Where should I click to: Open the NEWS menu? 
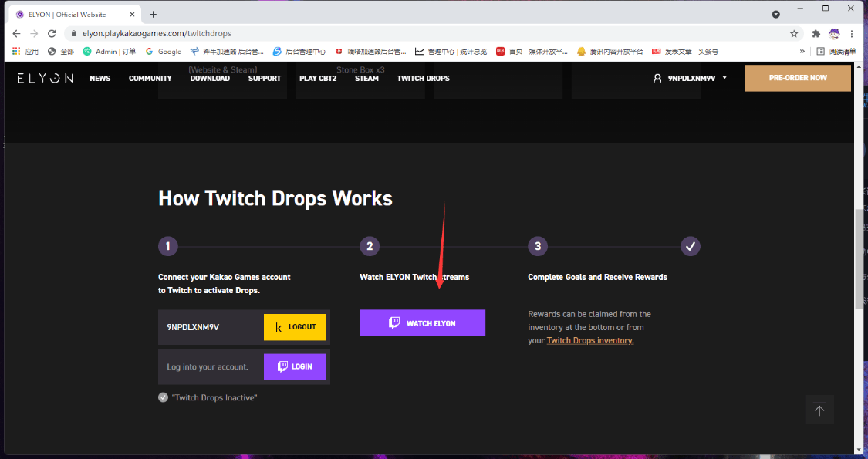pos(100,78)
